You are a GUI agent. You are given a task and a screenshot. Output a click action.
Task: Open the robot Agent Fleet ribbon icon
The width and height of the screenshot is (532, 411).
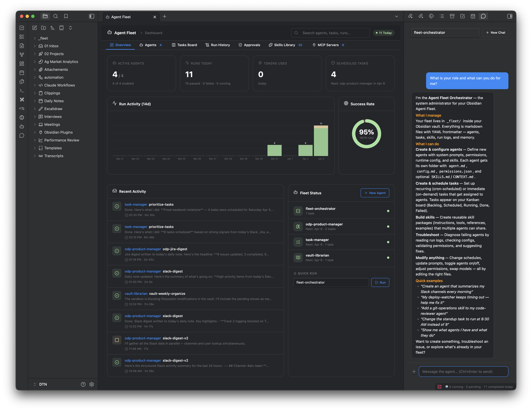(x=22, y=126)
